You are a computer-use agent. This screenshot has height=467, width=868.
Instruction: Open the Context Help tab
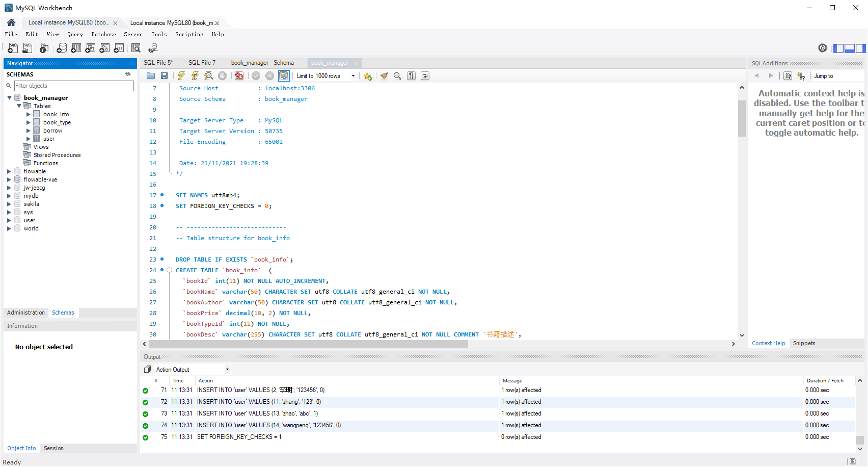768,343
